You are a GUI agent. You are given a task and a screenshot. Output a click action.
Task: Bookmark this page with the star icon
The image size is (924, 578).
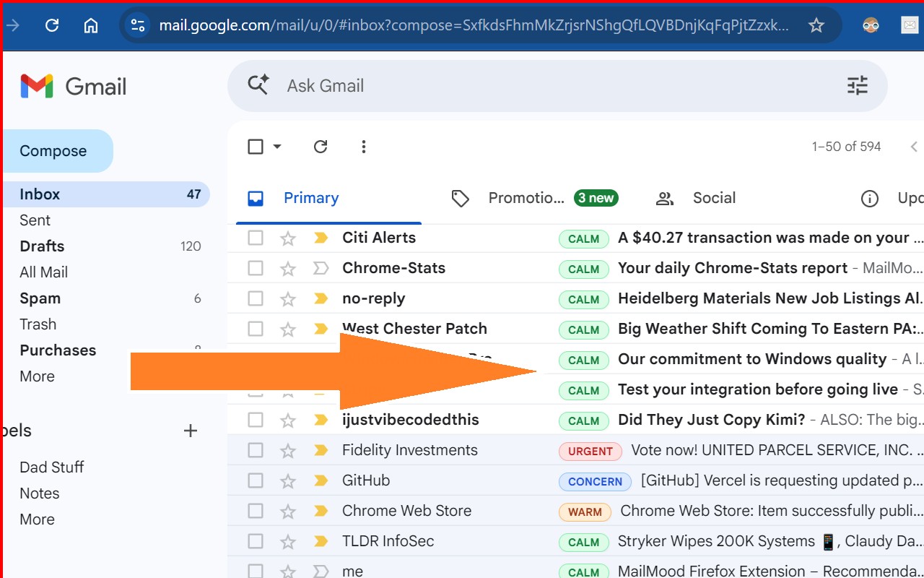click(816, 26)
